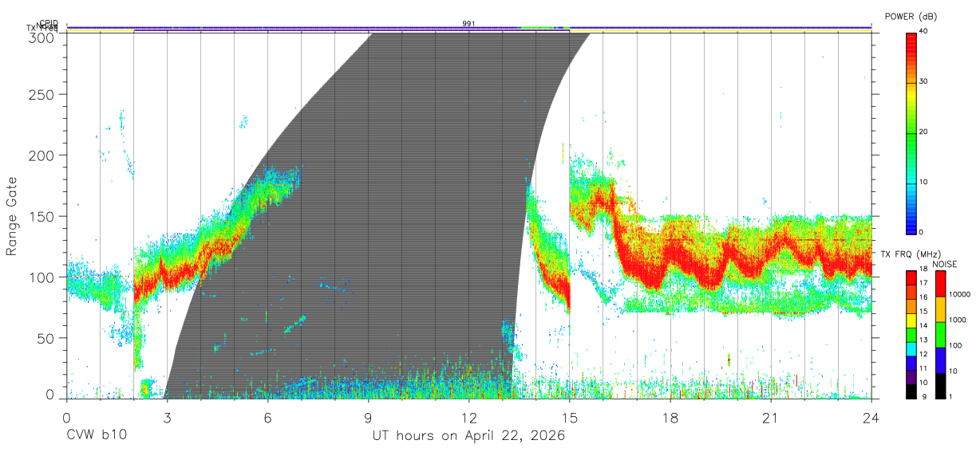This screenshot has height=452, width=980.
Task: Pick the black segment in TX FRQ bar
Action: (911, 393)
